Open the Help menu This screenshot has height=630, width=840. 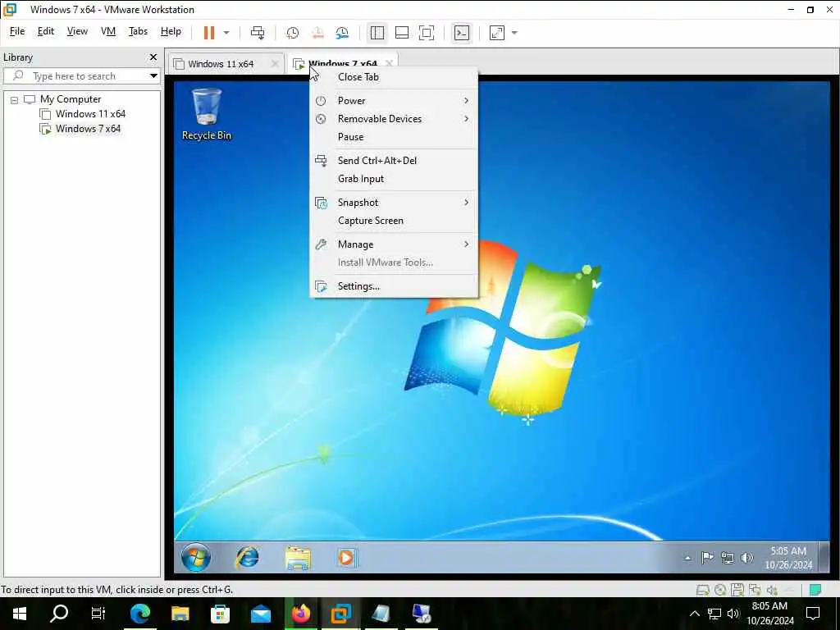(171, 31)
